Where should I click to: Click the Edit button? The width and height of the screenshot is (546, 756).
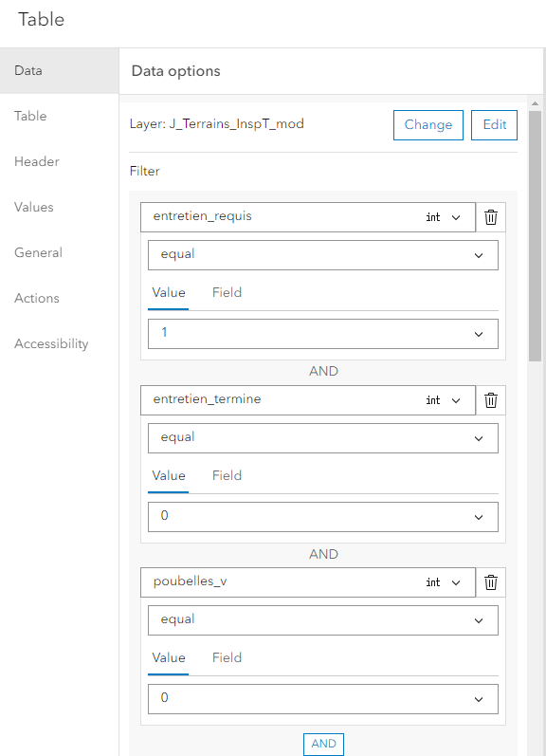(x=494, y=125)
